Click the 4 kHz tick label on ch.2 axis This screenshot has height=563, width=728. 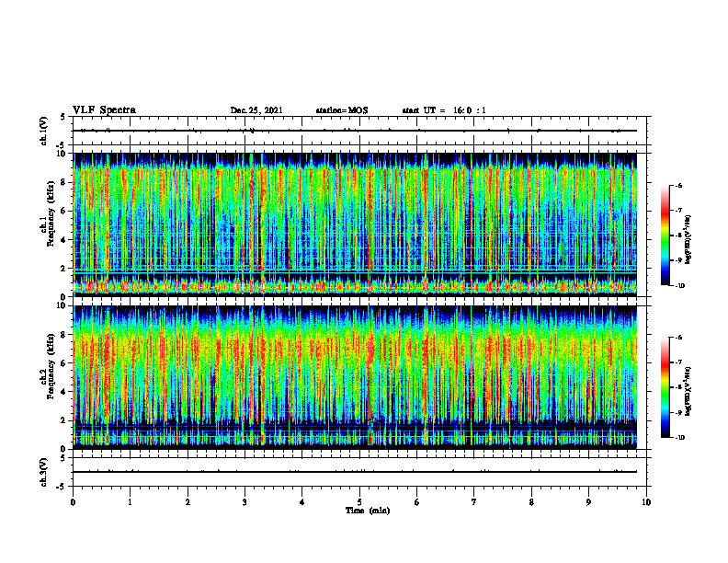[x=64, y=392]
